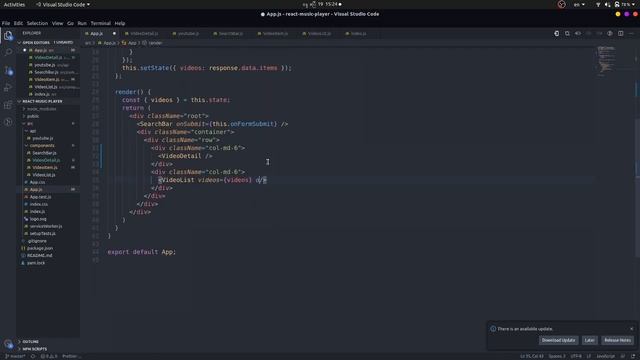Open the editor More Actions ellipsis
The image size is (640, 360).
click(631, 33)
